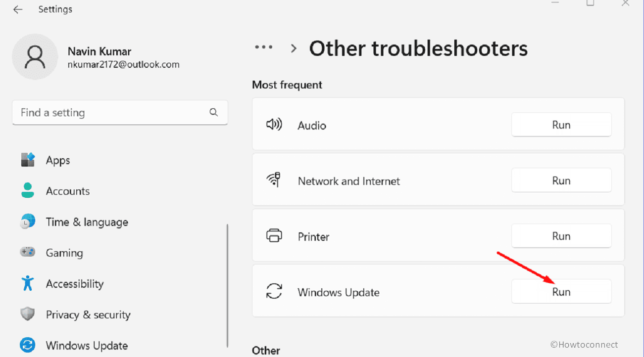This screenshot has width=644, height=357.
Task: Select the Accounts sidebar icon
Action: 28,191
